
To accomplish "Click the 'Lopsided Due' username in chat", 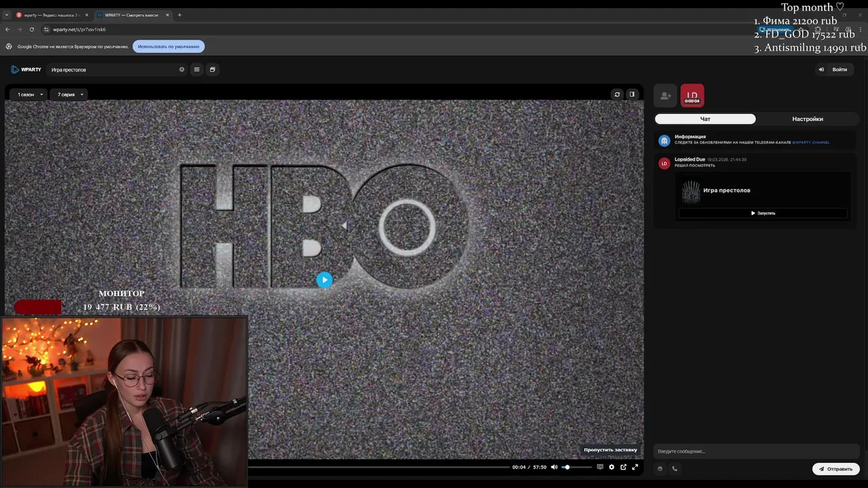I will [690, 159].
